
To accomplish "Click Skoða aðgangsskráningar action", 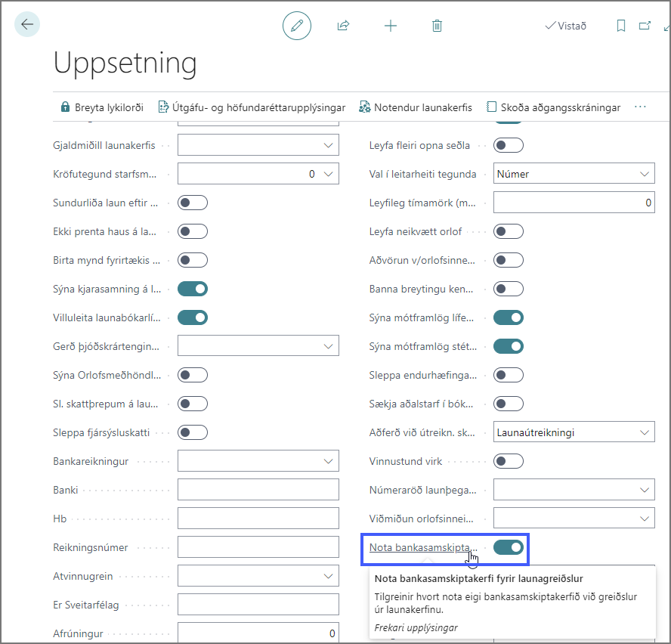I will pos(553,107).
